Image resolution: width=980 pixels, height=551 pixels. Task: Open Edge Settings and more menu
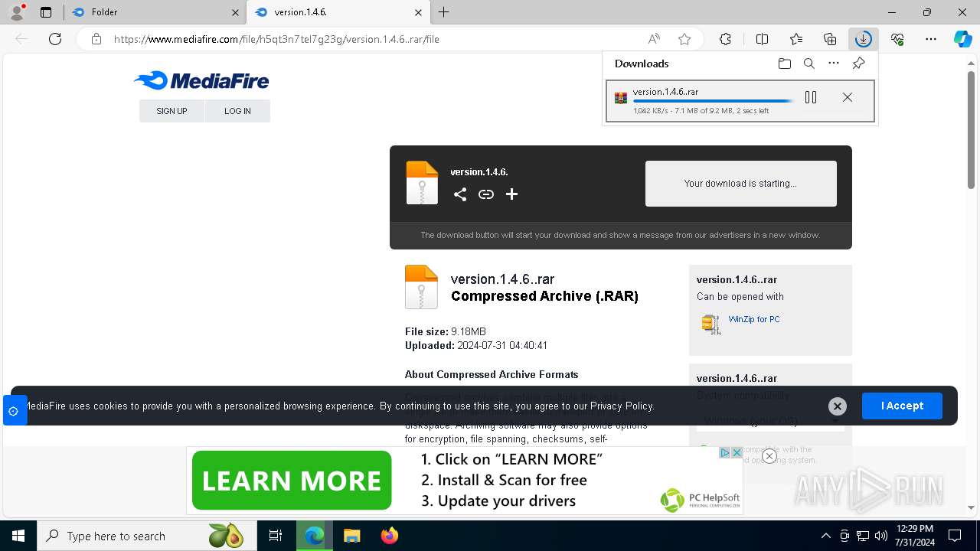pyautogui.click(x=931, y=39)
